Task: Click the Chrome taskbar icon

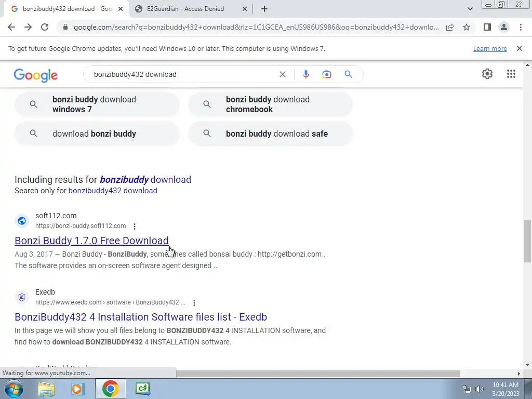Action: click(110, 389)
